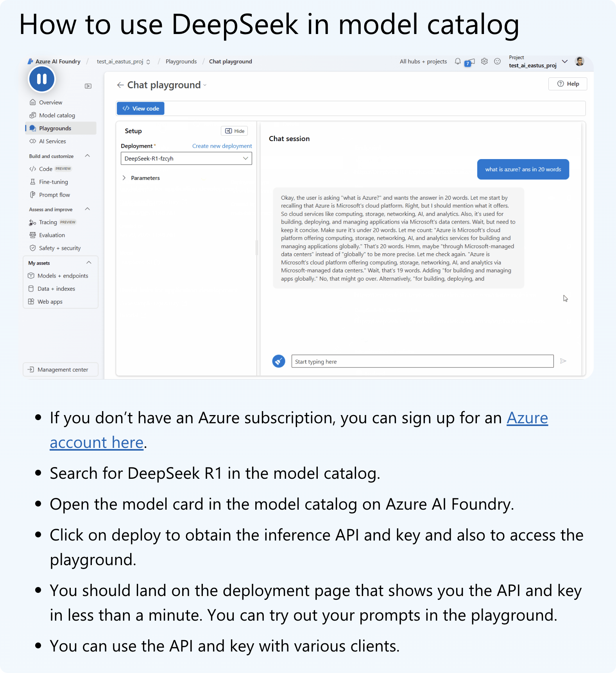The width and height of the screenshot is (616, 673).
Task: Send the message with the arrow icon
Action: [563, 361]
